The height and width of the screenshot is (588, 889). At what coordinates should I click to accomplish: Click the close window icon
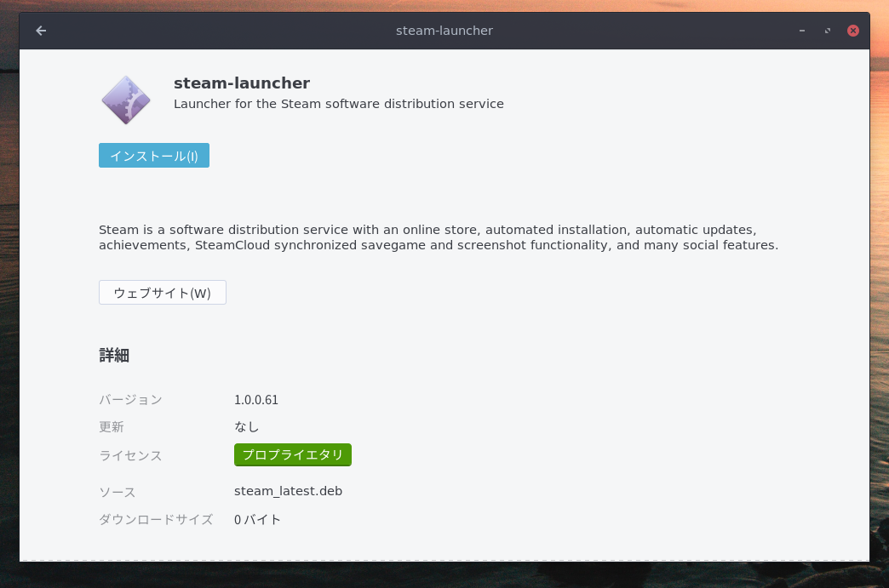[x=853, y=31]
